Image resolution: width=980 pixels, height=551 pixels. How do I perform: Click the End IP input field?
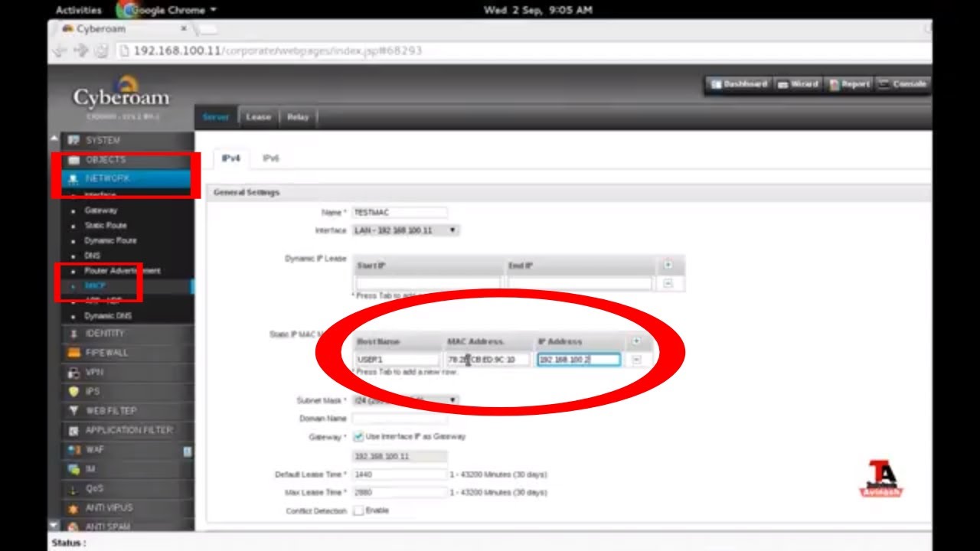[580, 284]
